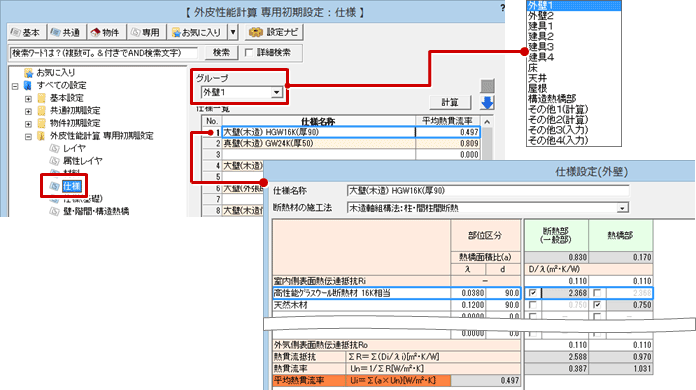The image size is (696, 390).
Task: Select the highlighted 仕様 tree item
Action: click(71, 186)
